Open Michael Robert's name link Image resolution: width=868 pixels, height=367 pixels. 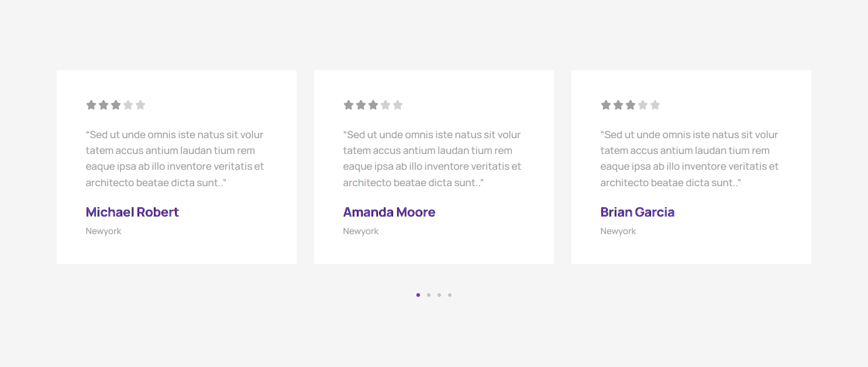[132, 212]
